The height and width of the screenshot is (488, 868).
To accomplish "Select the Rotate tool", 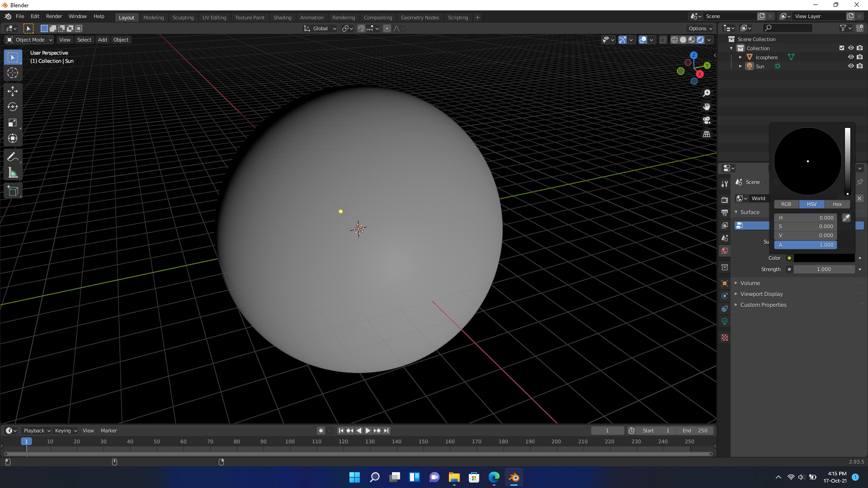I will click(x=13, y=107).
